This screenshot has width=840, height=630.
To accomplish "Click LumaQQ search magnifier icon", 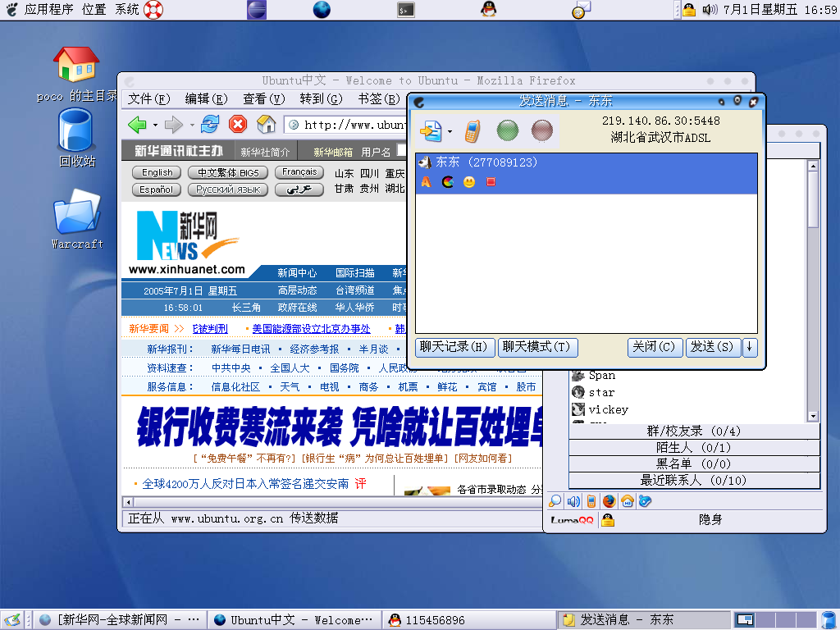I will tap(555, 501).
